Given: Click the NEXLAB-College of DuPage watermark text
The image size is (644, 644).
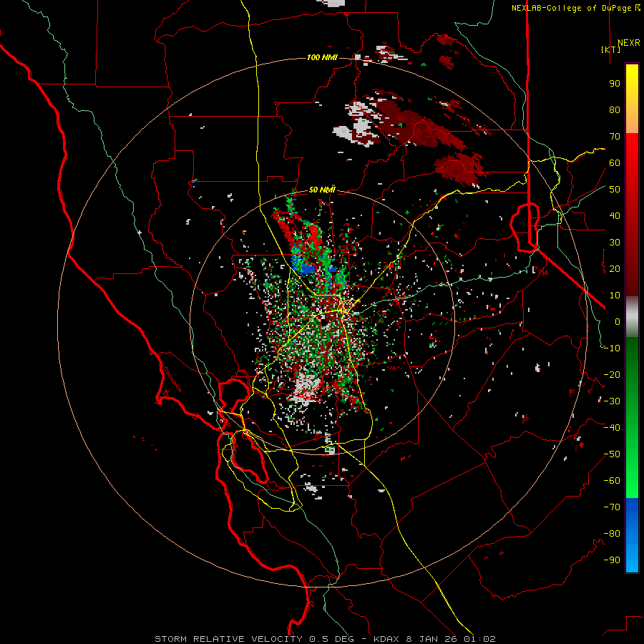Looking at the screenshot, I should click(x=576, y=8).
